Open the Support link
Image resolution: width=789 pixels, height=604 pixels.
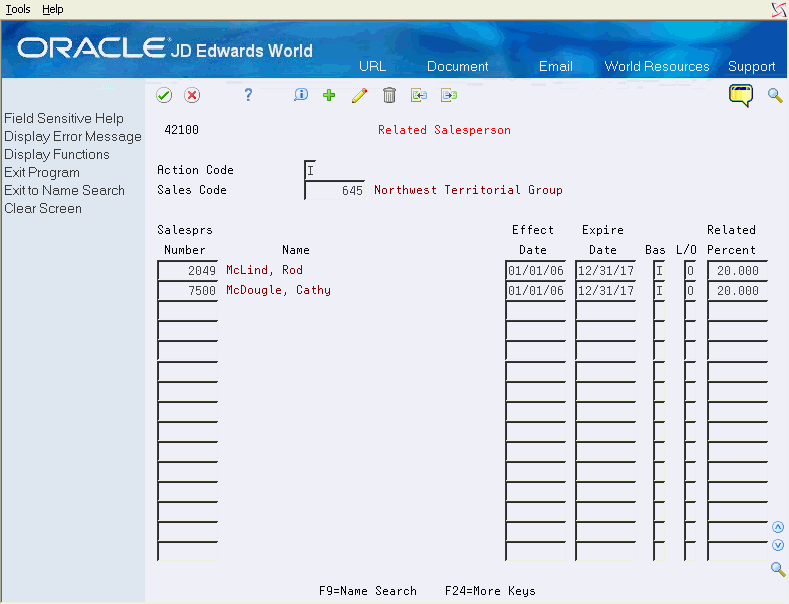(751, 66)
